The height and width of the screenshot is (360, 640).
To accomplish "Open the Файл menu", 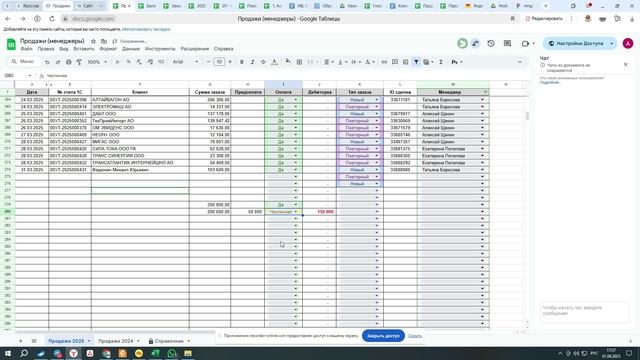I will click(x=27, y=49).
